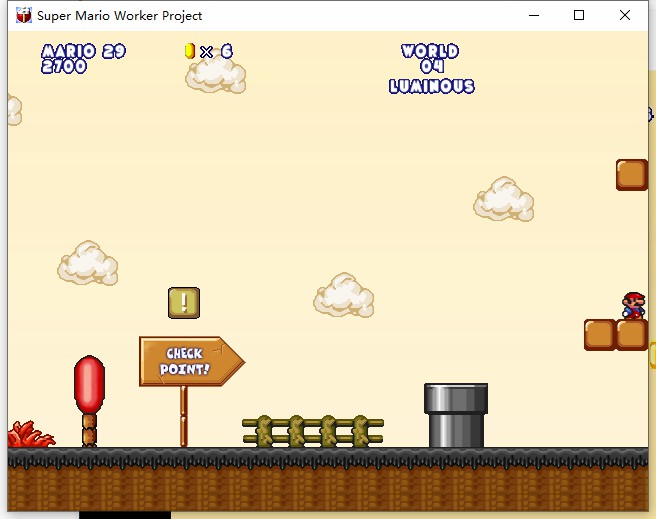This screenshot has height=519, width=656.
Task: Click the red checkpoint marker pole
Action: point(89,401)
